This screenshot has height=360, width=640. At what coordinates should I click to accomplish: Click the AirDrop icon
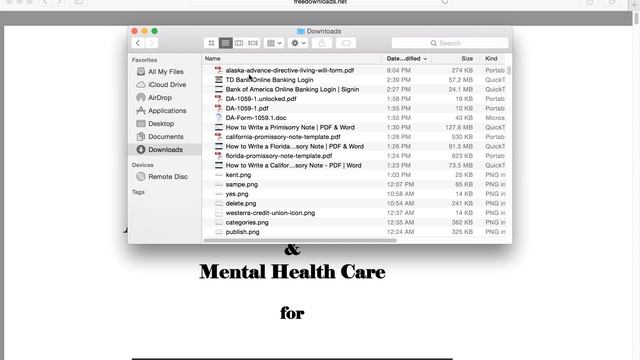pyautogui.click(x=141, y=98)
